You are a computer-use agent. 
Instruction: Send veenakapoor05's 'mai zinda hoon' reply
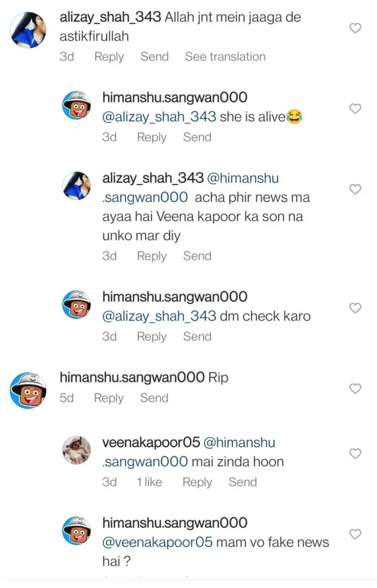(243, 482)
